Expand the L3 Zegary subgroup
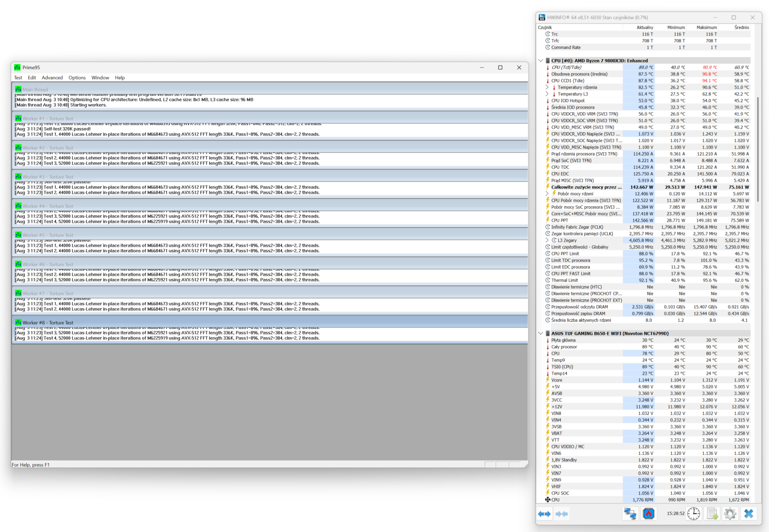This screenshot has width=769, height=532. coord(547,240)
